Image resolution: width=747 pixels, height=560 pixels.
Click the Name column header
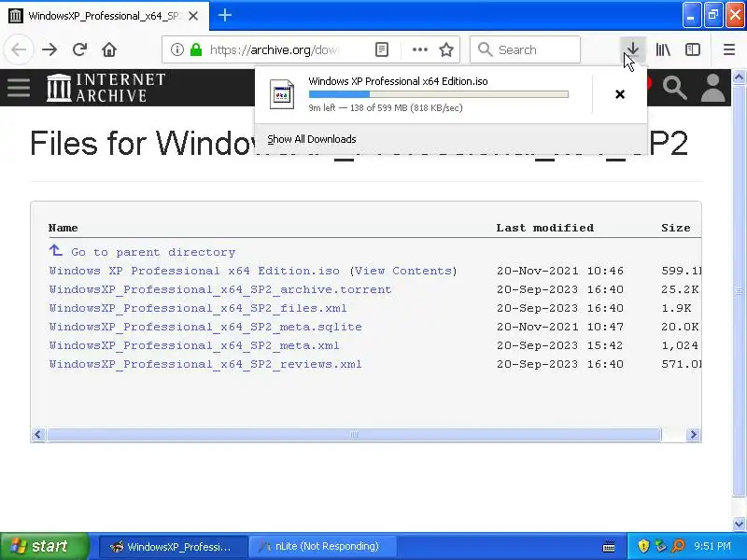coord(63,228)
